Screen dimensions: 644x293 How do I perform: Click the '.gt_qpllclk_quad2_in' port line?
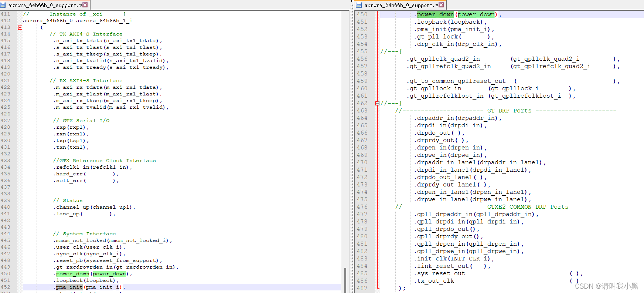514,59
